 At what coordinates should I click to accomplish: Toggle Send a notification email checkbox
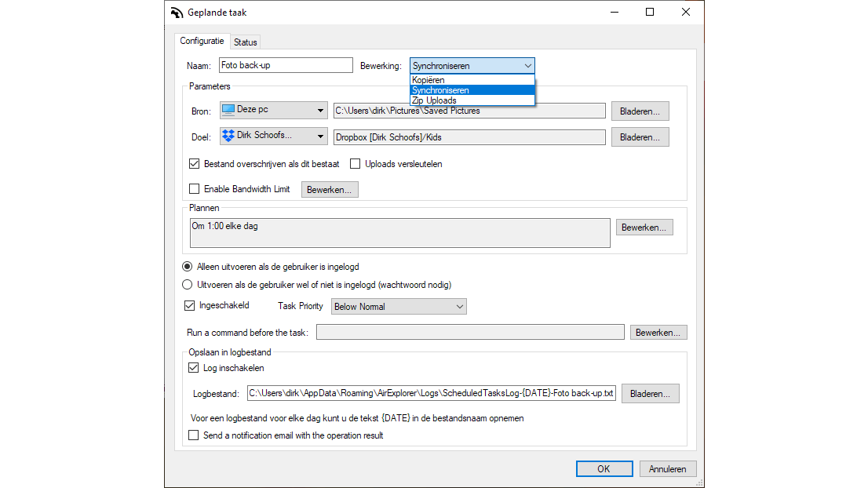[x=194, y=435]
